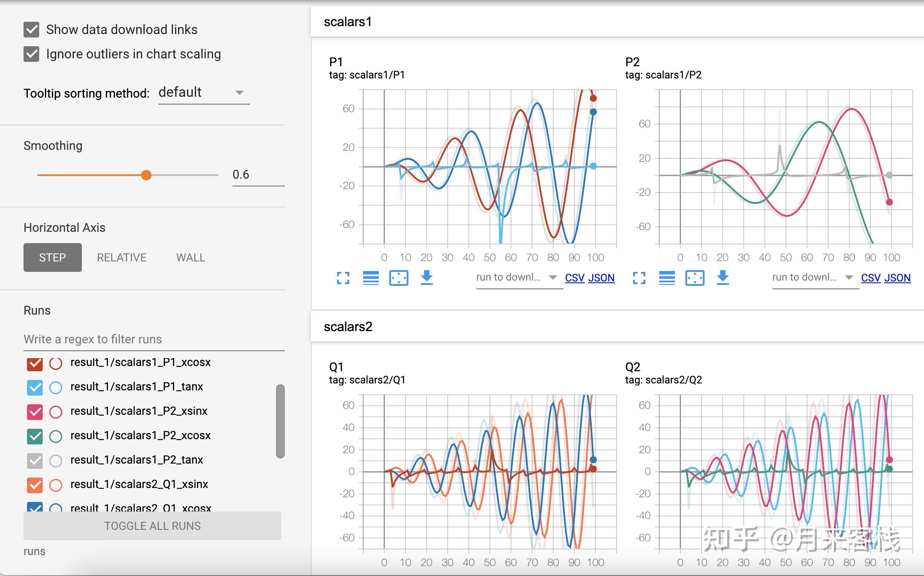Fit P2 chart domain to data
Viewport: 924px width, 576px height.
tap(695, 278)
